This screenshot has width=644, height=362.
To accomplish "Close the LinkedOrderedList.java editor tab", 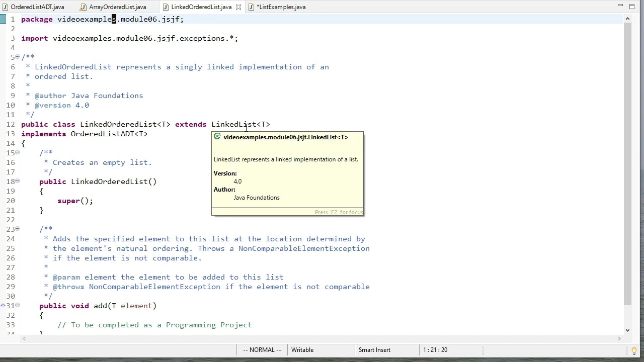I will (x=238, y=7).
